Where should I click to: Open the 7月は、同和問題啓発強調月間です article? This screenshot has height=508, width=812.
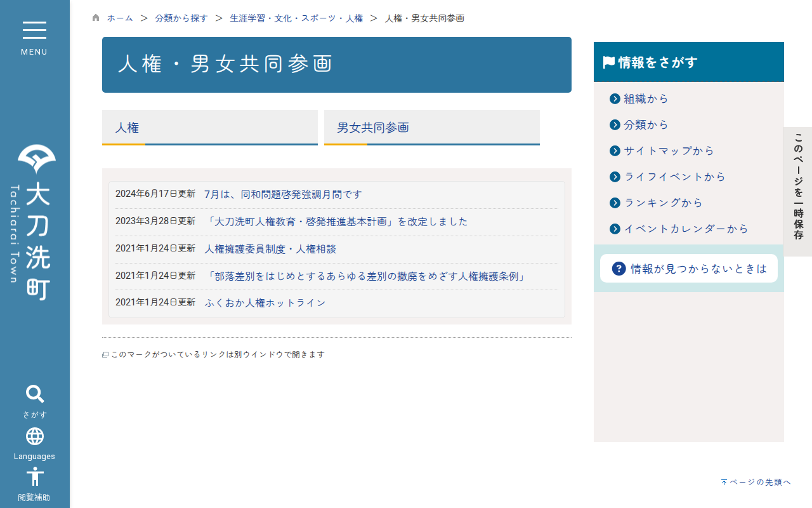(x=283, y=194)
